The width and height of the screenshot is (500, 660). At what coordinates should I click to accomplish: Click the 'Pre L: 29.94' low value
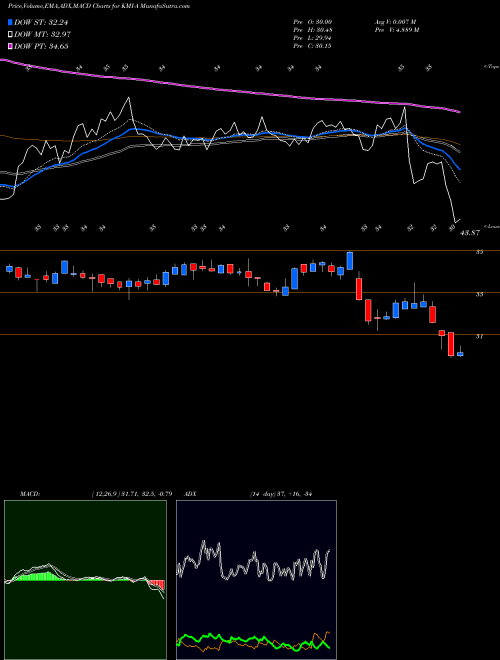coord(312,38)
